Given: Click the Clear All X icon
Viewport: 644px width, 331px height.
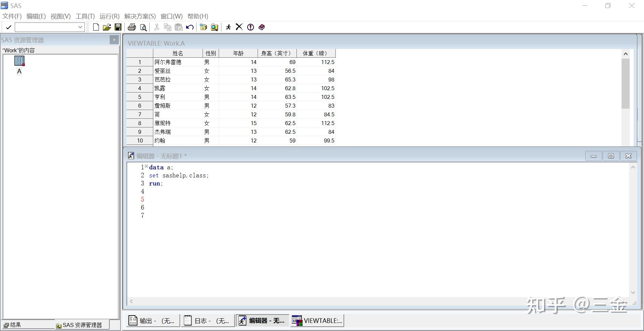Looking at the screenshot, I should coord(239,27).
